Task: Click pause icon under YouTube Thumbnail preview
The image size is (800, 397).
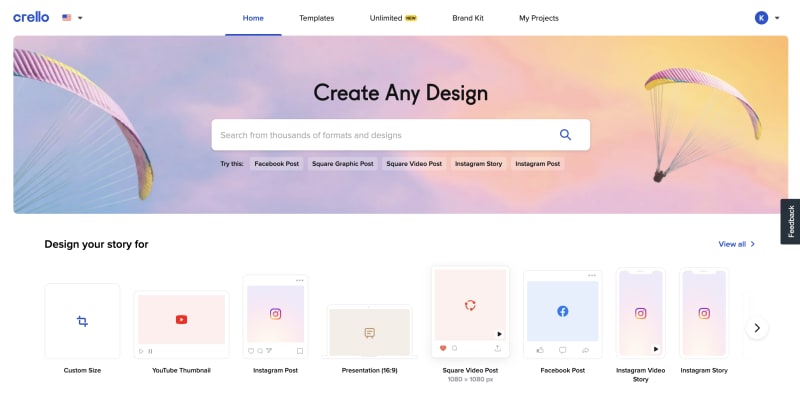Action: 150,351
